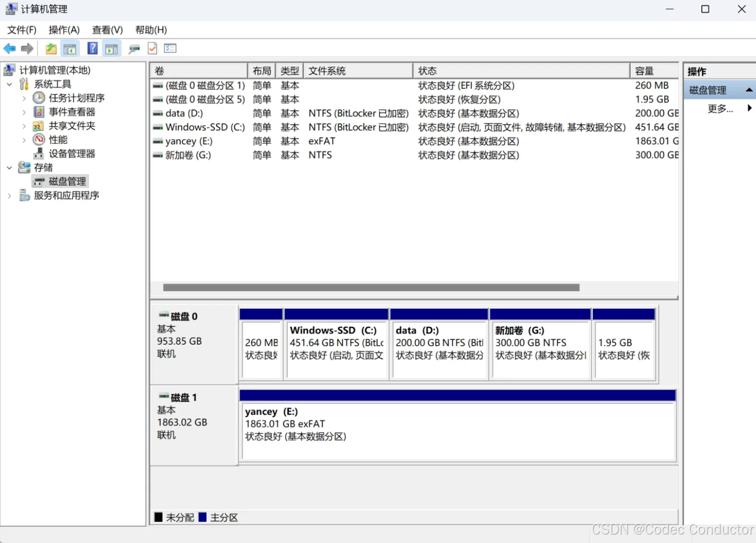Click the Task Scheduler clock icon

tap(39, 98)
